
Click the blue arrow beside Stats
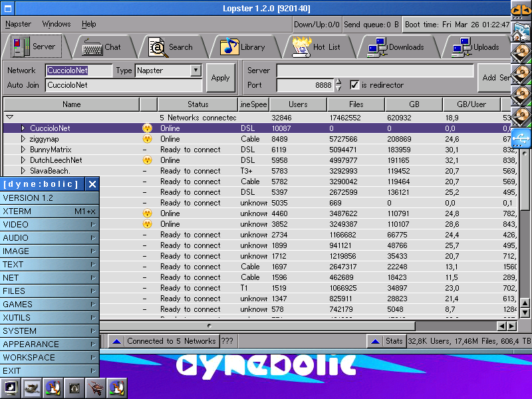375,341
